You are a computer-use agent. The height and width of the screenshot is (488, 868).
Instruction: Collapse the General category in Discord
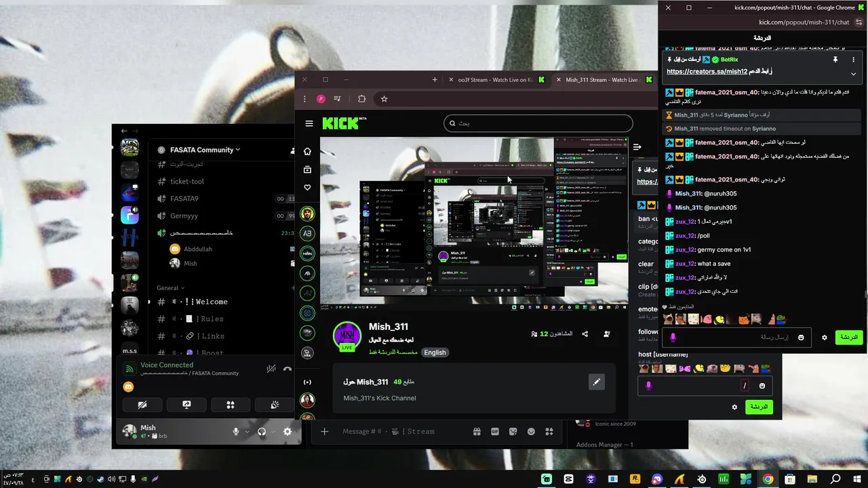point(171,288)
